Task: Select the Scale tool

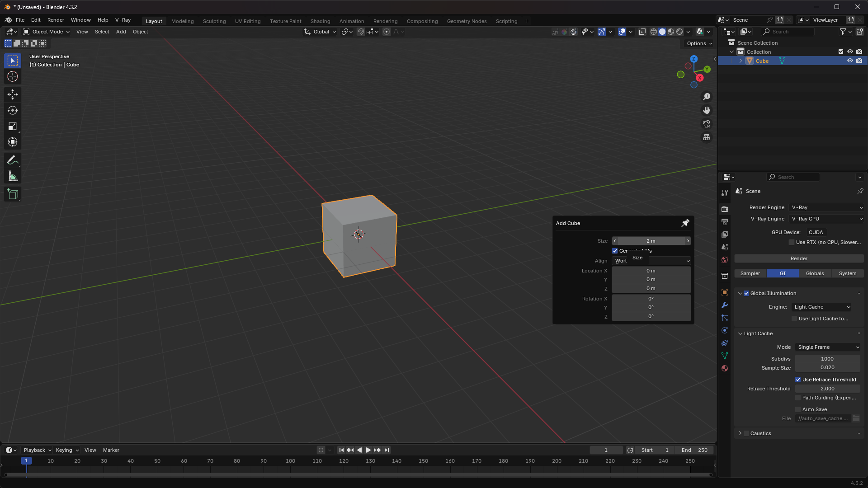Action: click(13, 127)
